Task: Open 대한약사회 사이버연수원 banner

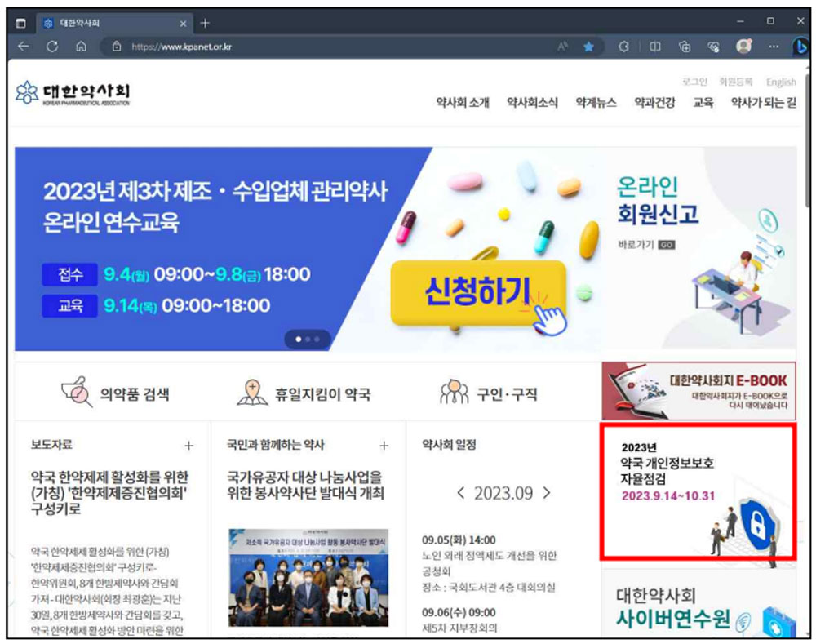Action: point(698,603)
